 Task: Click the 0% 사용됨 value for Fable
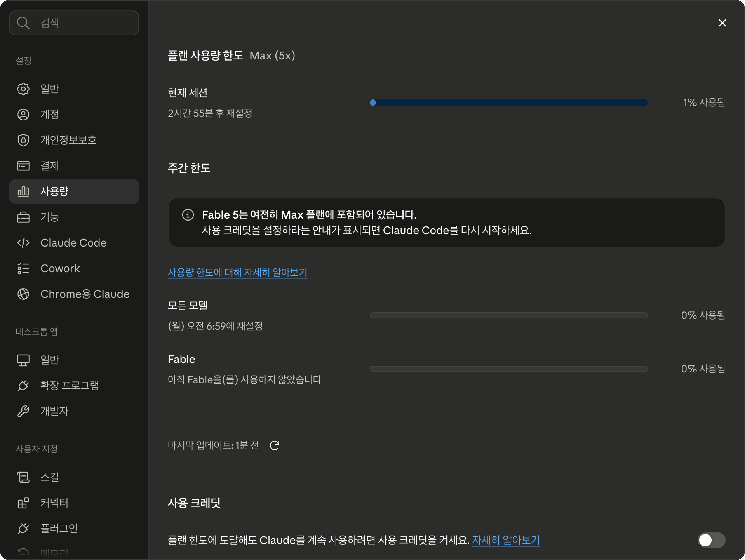point(703,369)
